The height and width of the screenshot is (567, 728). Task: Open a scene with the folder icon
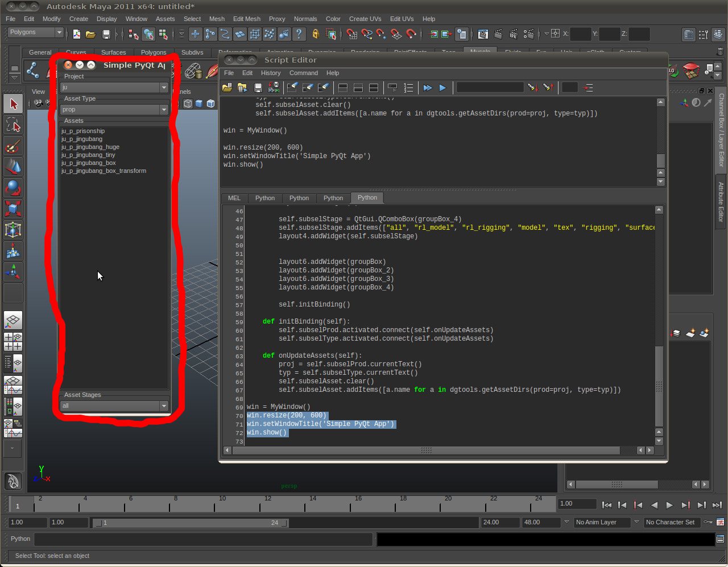pos(91,34)
